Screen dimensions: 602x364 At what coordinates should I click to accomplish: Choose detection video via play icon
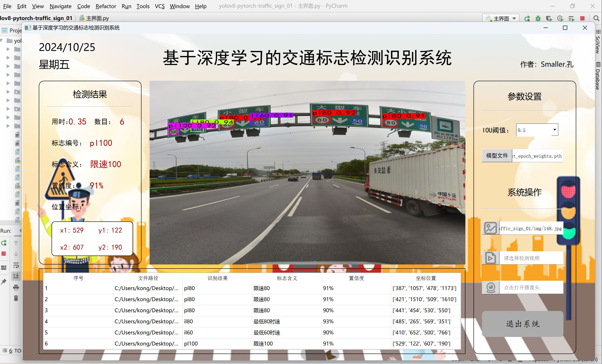point(490,258)
